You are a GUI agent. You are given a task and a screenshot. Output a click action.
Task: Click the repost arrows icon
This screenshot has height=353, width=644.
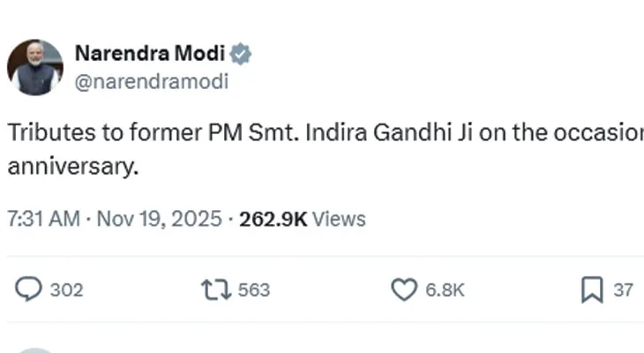214,289
